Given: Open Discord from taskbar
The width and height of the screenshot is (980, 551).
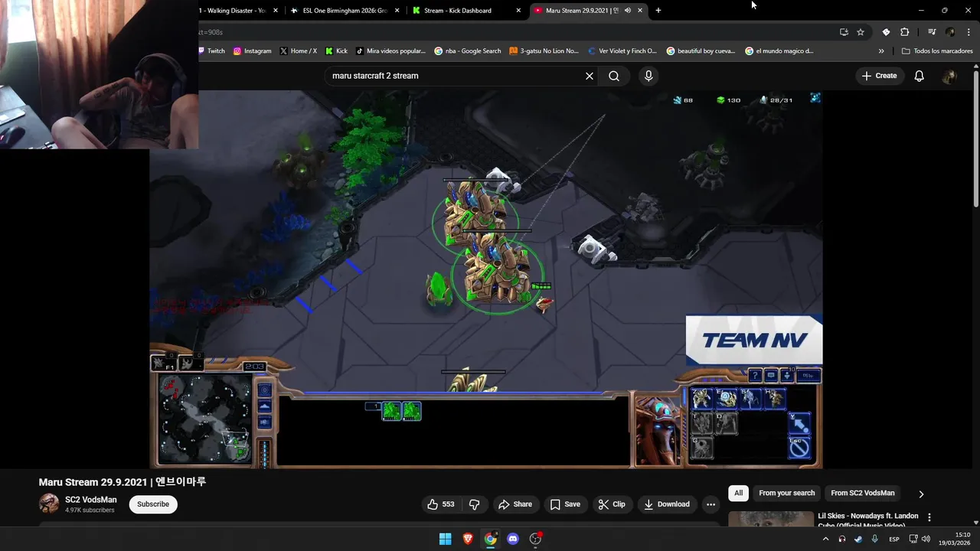Looking at the screenshot, I should coord(513,539).
